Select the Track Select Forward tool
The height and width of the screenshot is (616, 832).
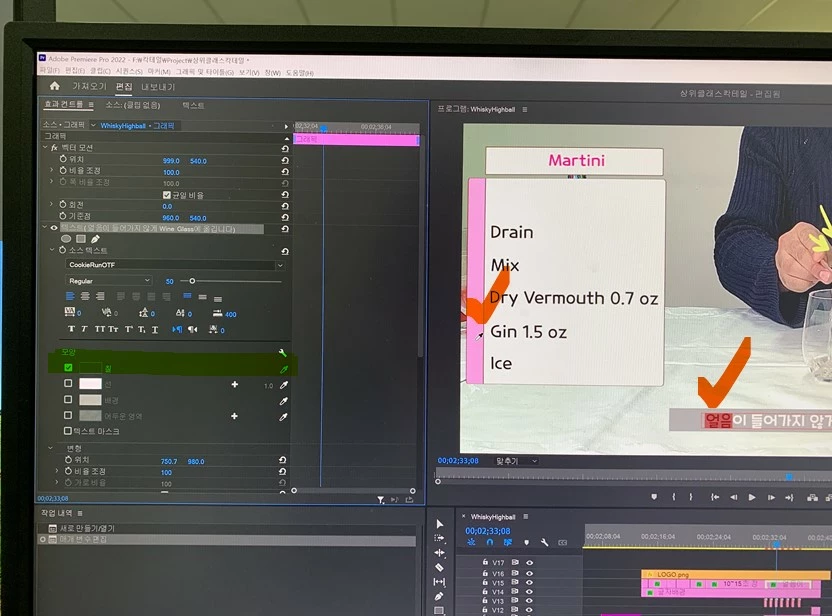click(439, 537)
